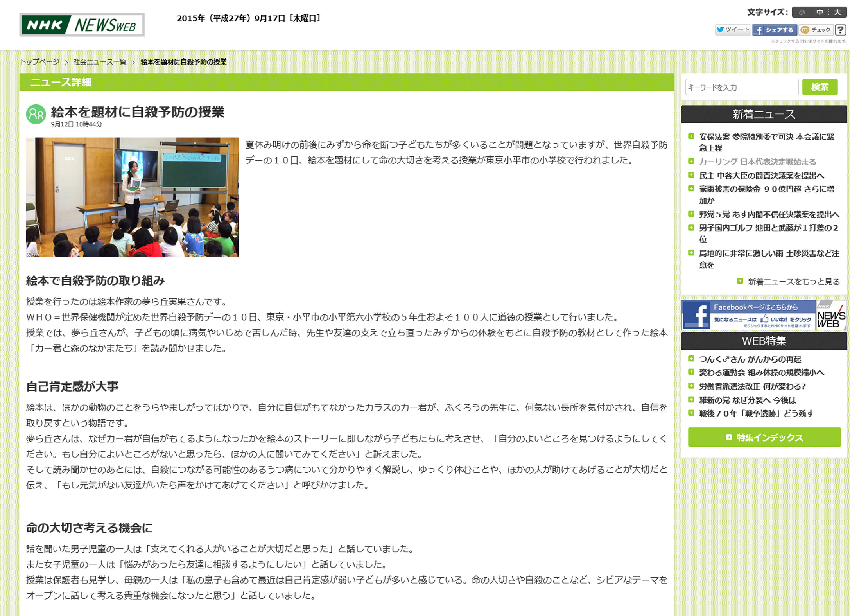Open 民主 中谷大臣の問責決議案を提出へ link
This screenshot has height=616, width=850.
762,176
